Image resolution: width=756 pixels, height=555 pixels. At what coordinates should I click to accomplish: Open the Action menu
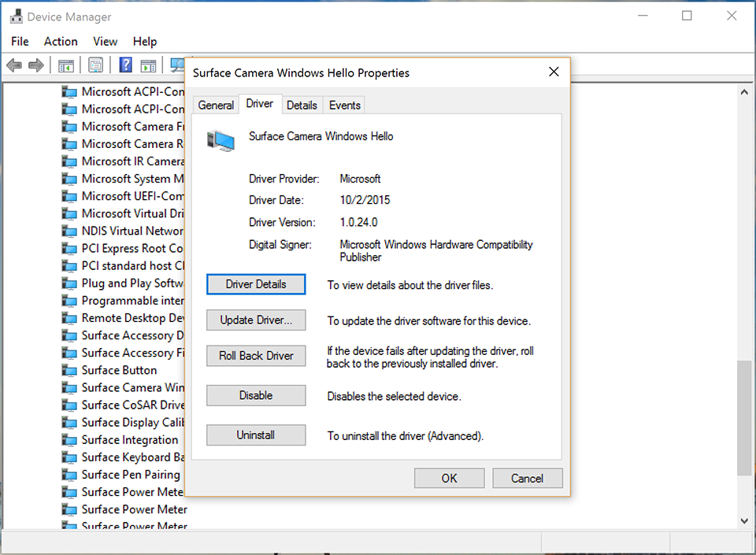tap(61, 42)
